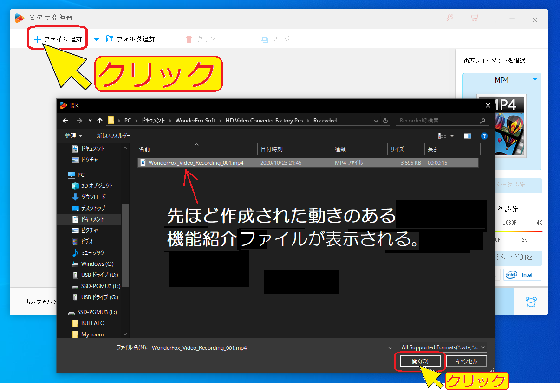Click WonderFox Soft in the address path
The width and height of the screenshot is (560, 392).
point(195,121)
